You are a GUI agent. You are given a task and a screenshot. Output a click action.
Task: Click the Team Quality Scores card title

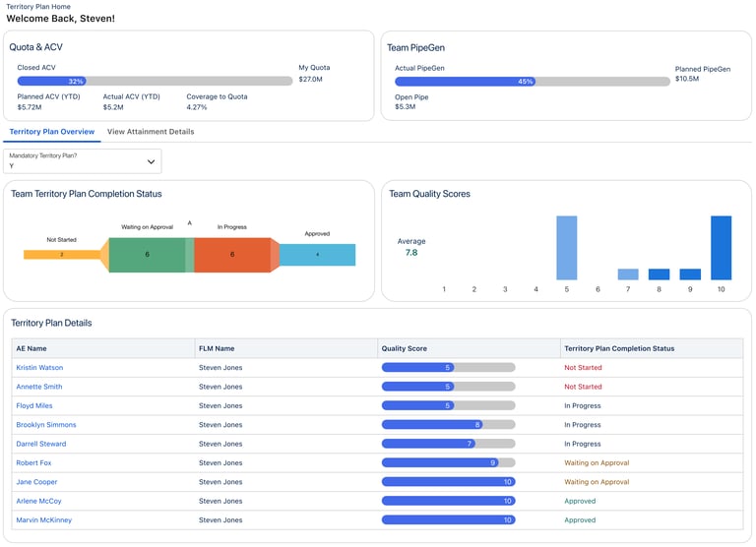pos(429,194)
